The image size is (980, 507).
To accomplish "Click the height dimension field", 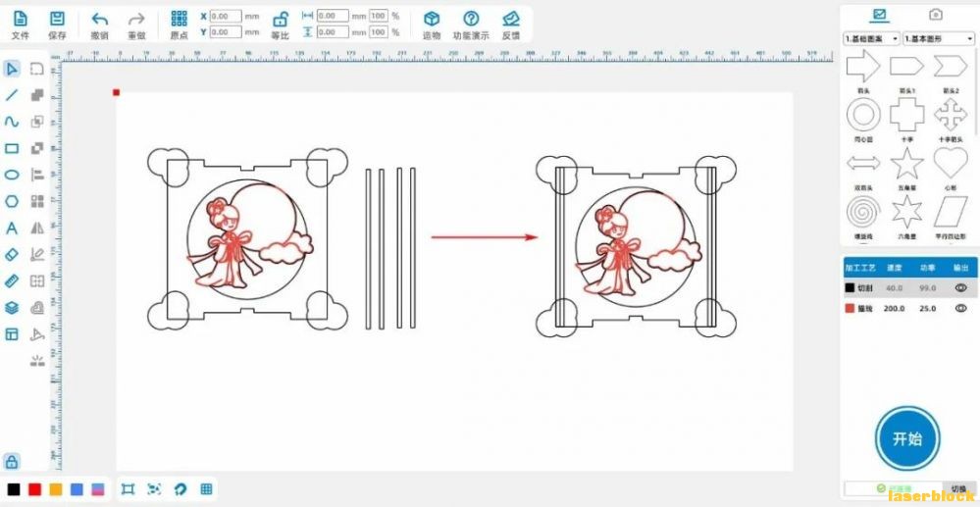I will 333,32.
